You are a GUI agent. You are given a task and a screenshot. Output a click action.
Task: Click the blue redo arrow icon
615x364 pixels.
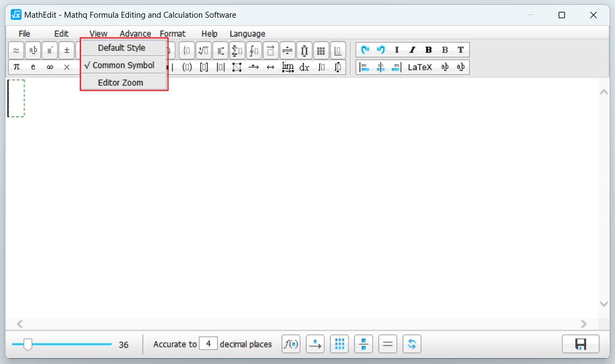[x=365, y=50]
